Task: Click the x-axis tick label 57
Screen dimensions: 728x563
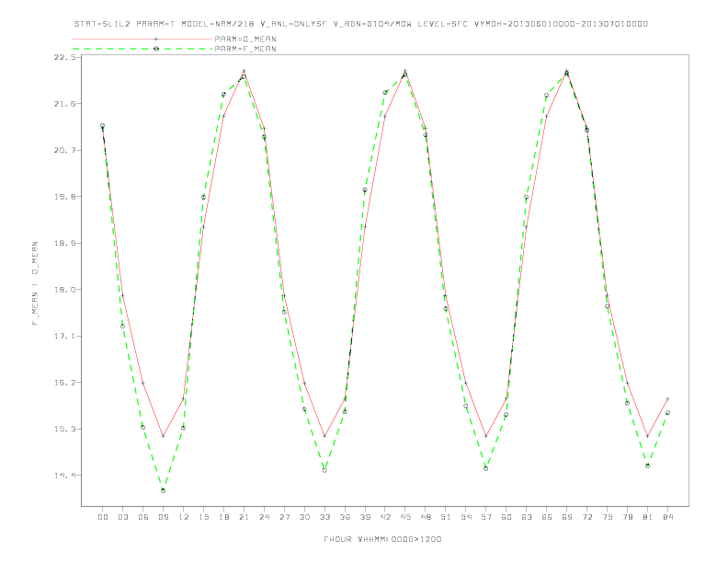Action: click(486, 517)
